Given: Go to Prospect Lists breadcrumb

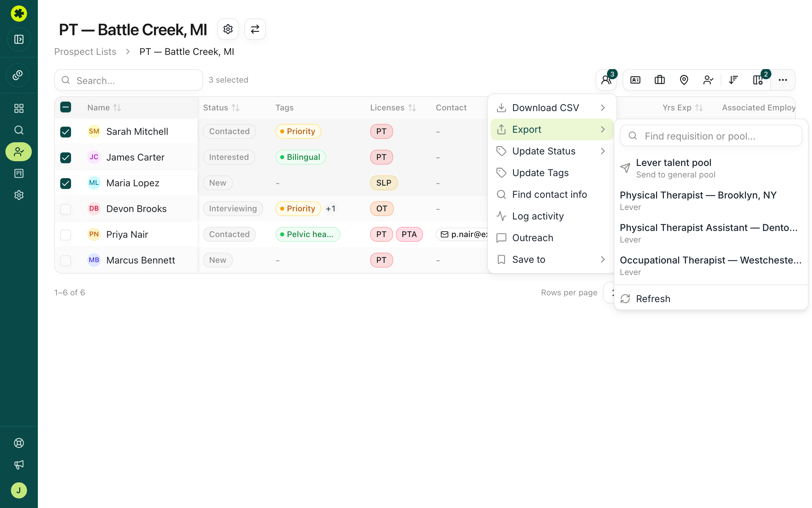Looking at the screenshot, I should 85,51.
